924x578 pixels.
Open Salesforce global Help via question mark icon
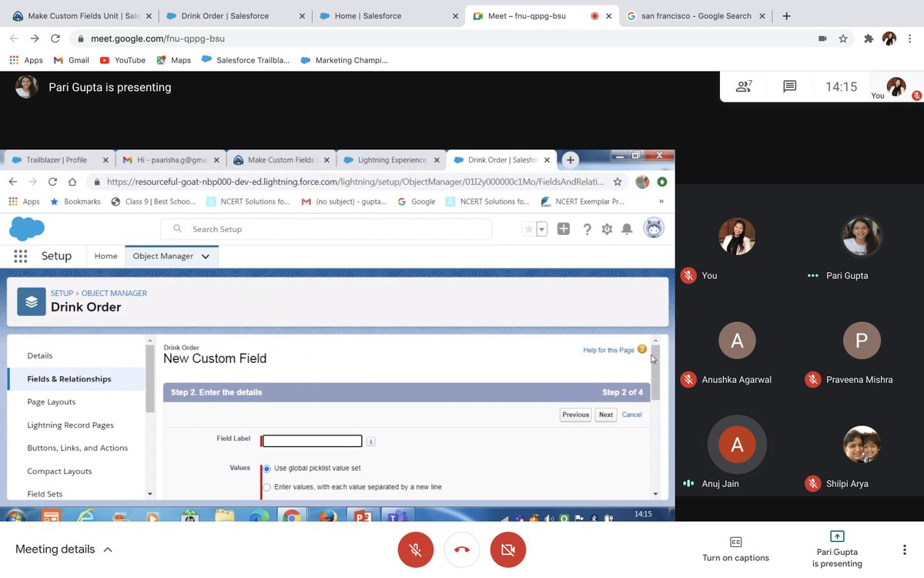[x=586, y=229]
